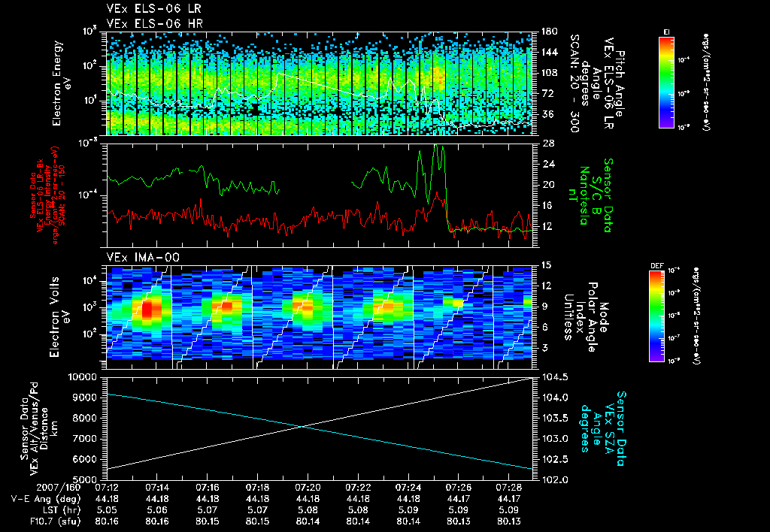Viewport: 770px width, 532px height.
Task: Click the "20" nanotesla tick label
Action: point(547,185)
